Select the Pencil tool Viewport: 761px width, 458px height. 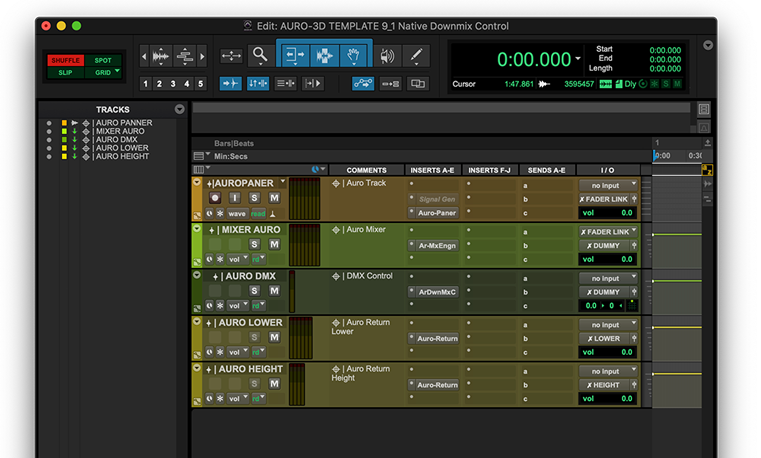pos(417,56)
